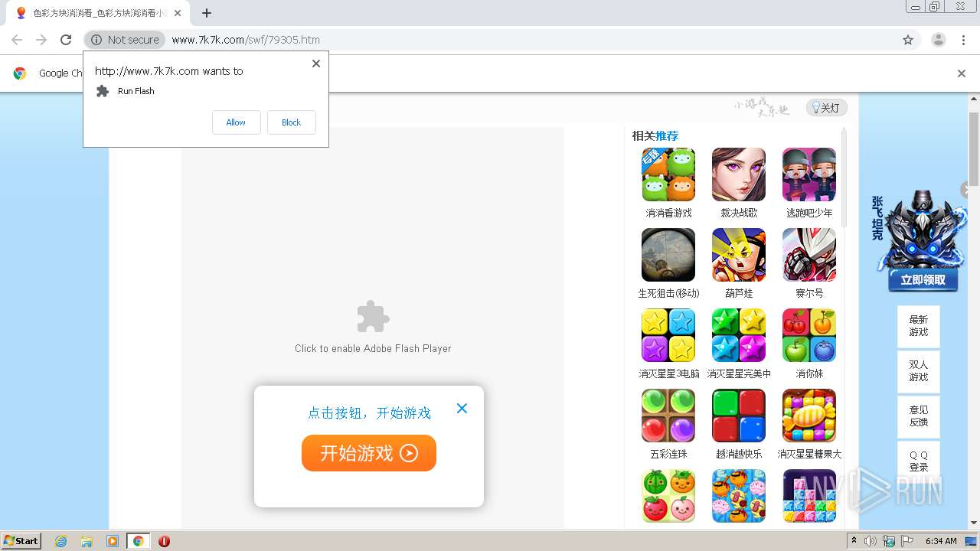
Task: Click the volume icon in system tray
Action: (871, 541)
